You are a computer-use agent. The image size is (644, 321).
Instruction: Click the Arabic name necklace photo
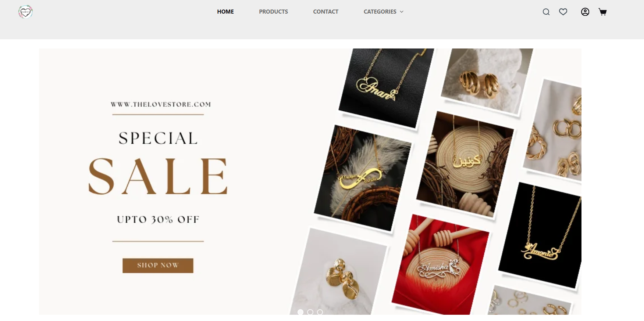coord(465,164)
